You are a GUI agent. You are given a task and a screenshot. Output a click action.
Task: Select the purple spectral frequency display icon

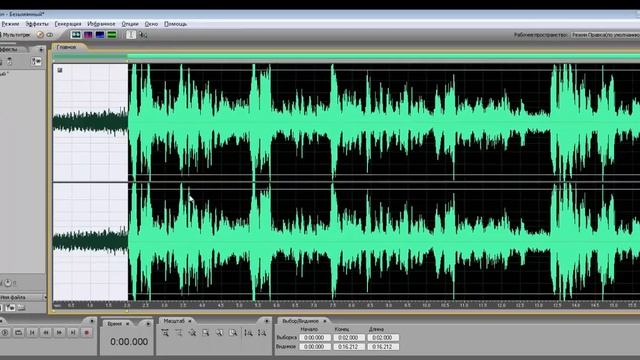tap(88, 35)
